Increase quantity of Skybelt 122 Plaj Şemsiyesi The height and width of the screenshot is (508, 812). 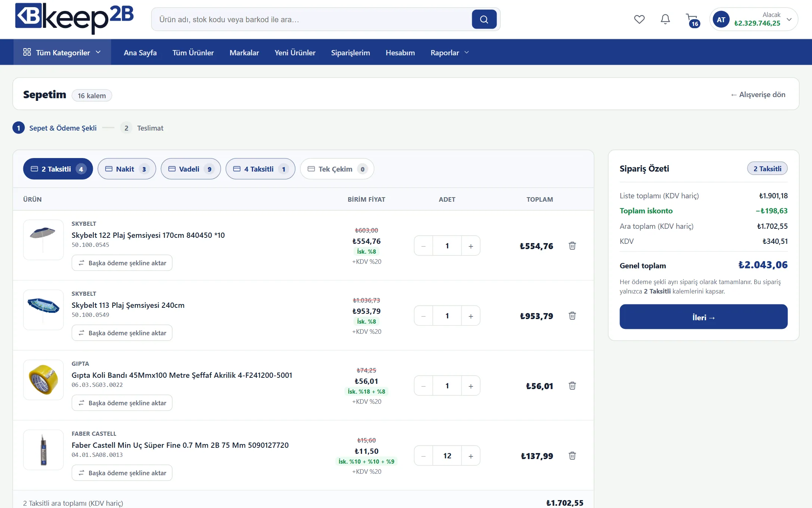(471, 246)
